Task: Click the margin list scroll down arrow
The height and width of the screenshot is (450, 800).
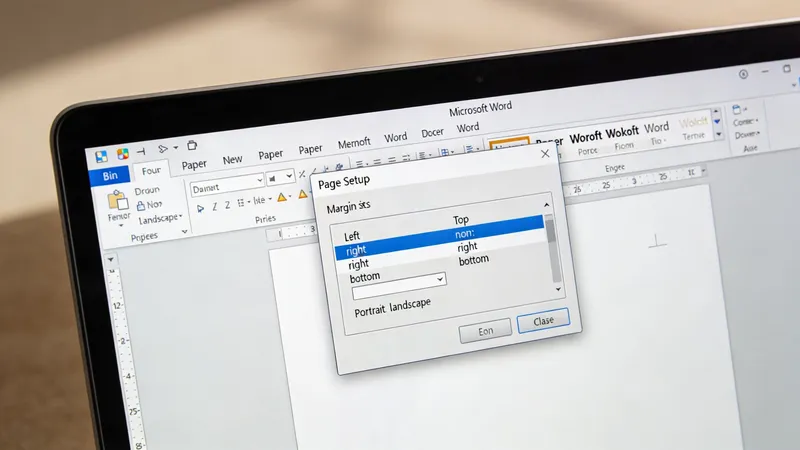Action: [558, 289]
